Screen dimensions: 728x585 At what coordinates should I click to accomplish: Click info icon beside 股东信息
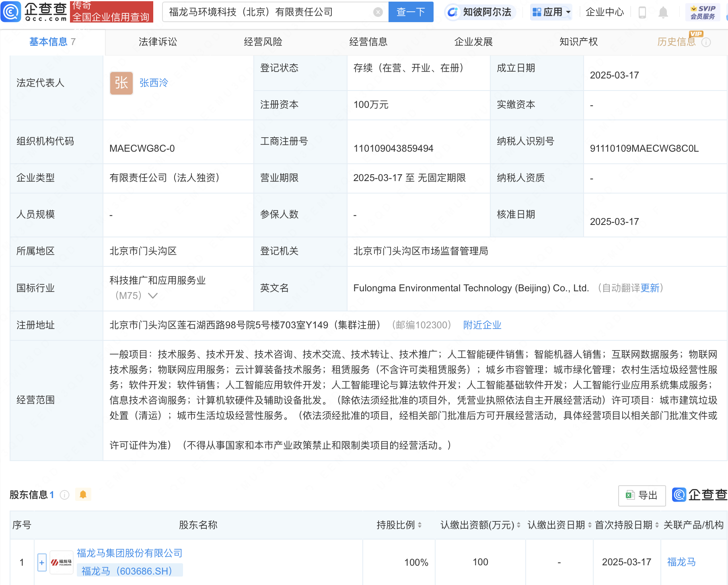tap(65, 495)
